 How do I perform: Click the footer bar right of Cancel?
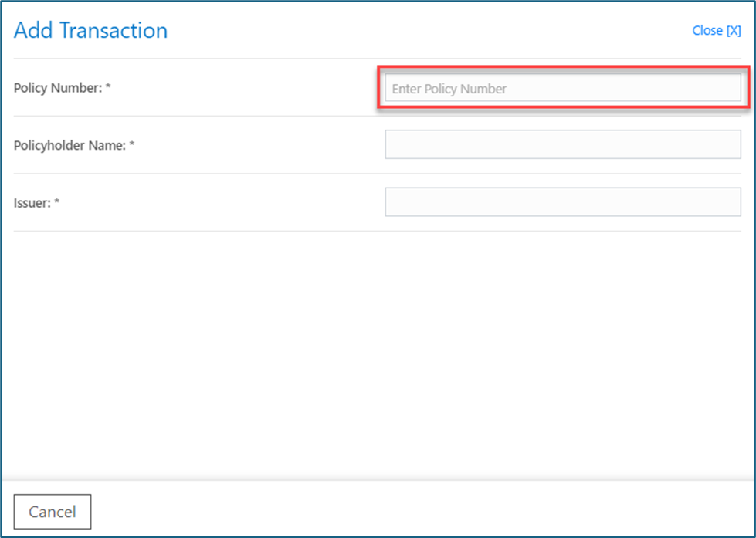(x=425, y=512)
